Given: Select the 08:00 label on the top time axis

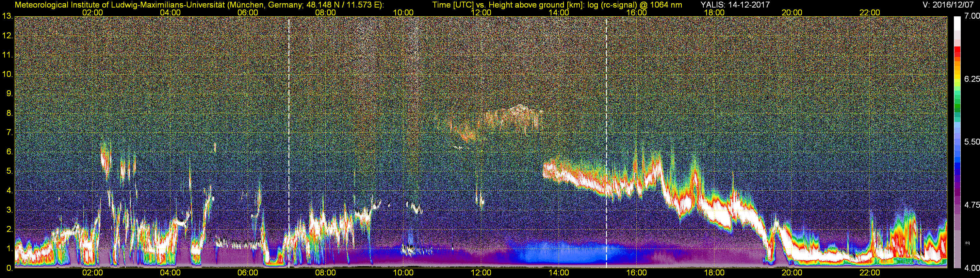Looking at the screenshot, I should pyautogui.click(x=326, y=12).
